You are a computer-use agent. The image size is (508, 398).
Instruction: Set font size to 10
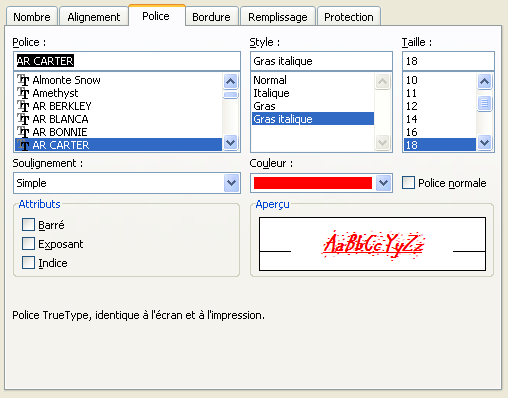[x=440, y=80]
